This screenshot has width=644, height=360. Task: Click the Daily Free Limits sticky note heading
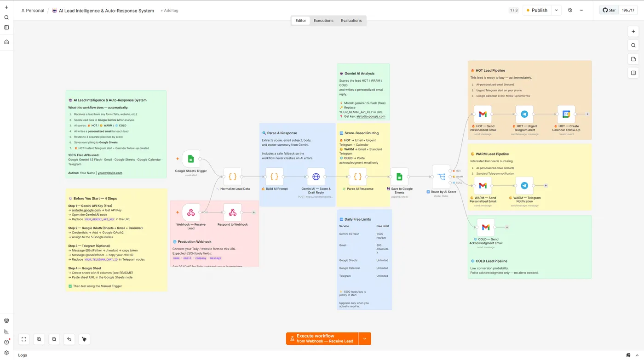click(x=358, y=219)
